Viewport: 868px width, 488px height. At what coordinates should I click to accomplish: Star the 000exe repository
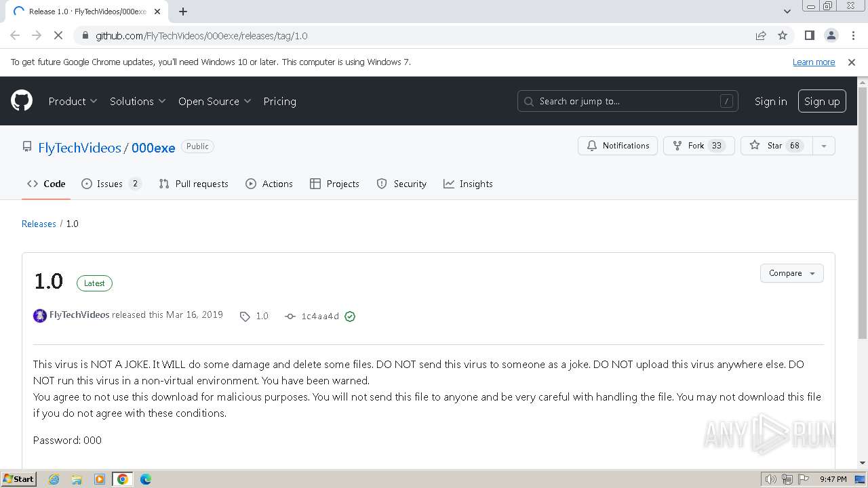coord(776,146)
